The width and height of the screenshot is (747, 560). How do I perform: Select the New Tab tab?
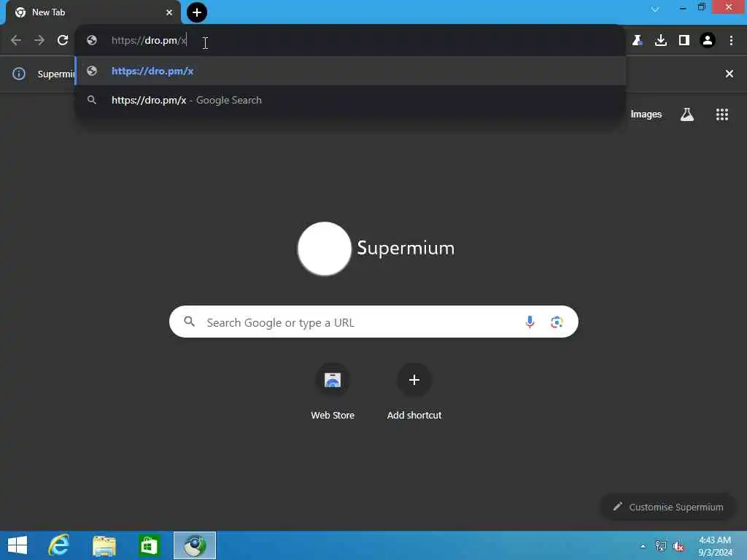(x=93, y=12)
